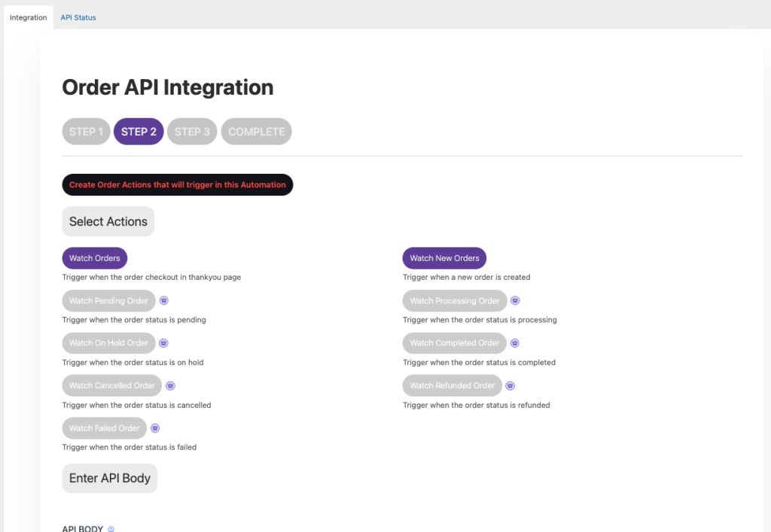Toggle the Watch New Orders action

(x=444, y=258)
